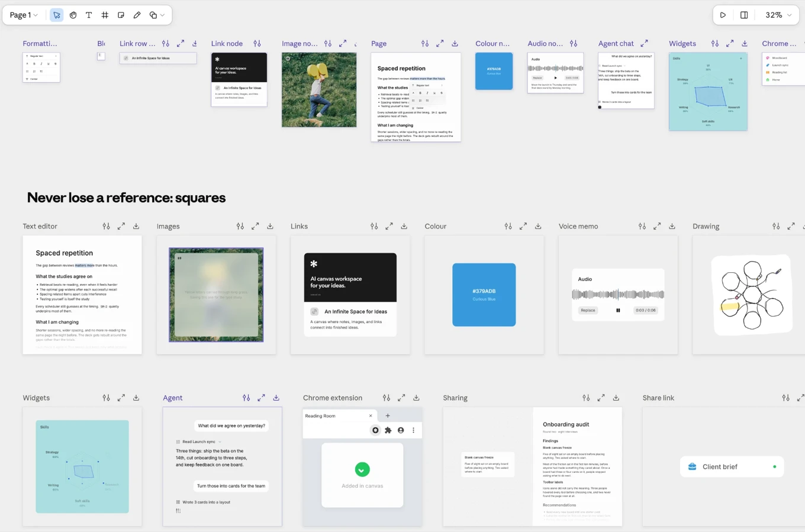This screenshot has width=805, height=532.
Task: Open the Page 1 dropdown
Action: pyautogui.click(x=24, y=15)
